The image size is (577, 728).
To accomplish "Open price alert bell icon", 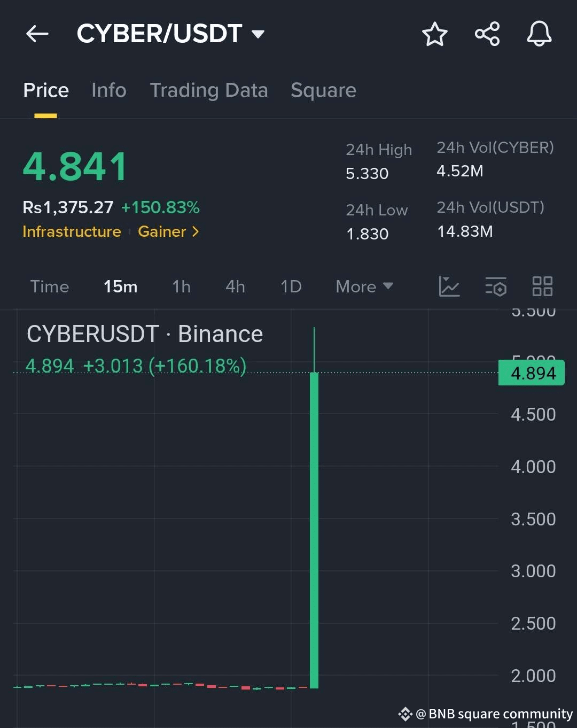I will 539,34.
